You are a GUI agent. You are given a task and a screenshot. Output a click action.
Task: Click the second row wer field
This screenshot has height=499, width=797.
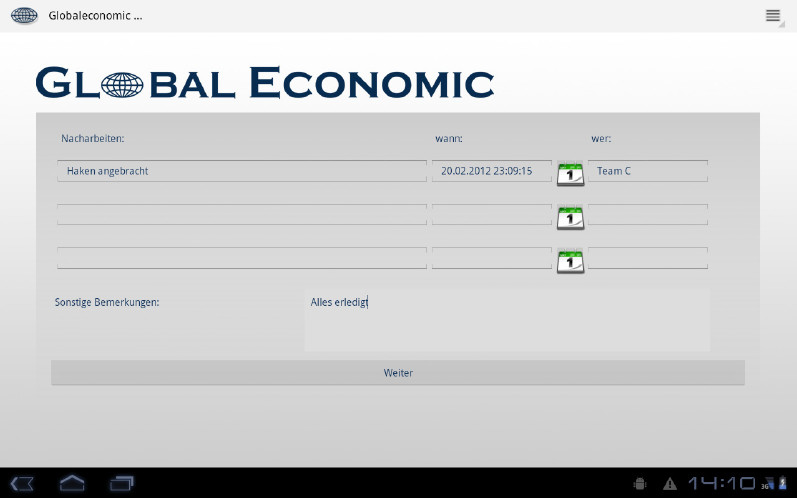tap(648, 214)
